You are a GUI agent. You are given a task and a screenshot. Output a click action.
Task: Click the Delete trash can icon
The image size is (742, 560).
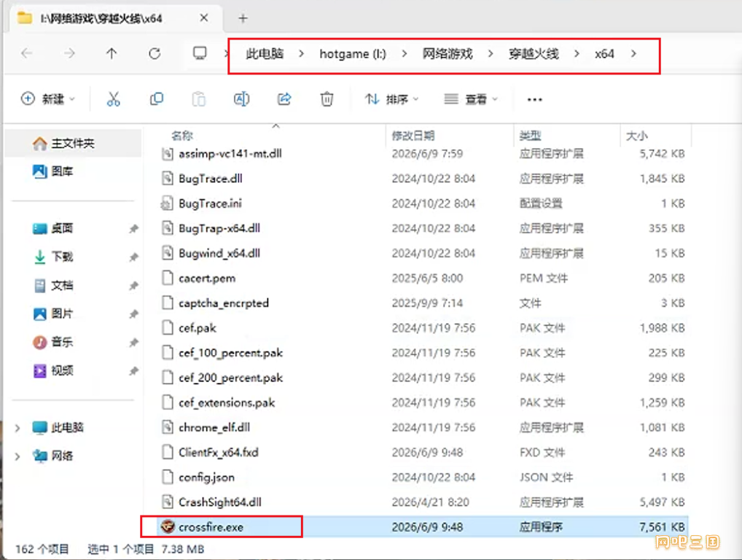[x=327, y=99]
